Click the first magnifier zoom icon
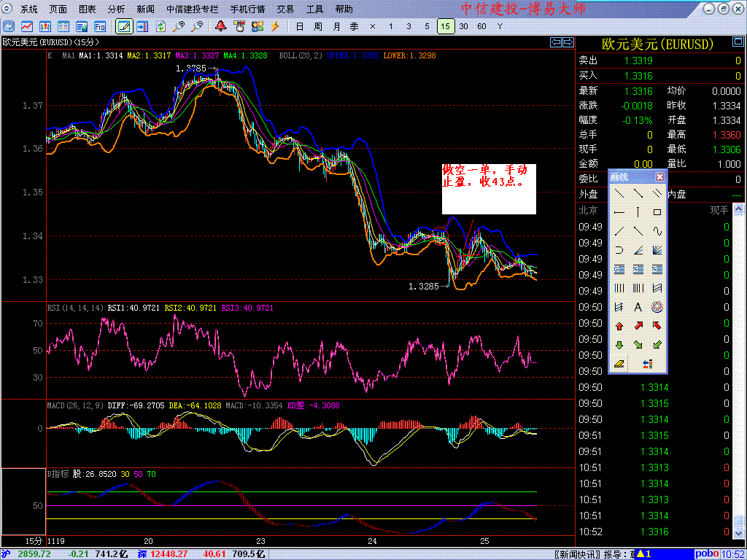 (x=179, y=26)
